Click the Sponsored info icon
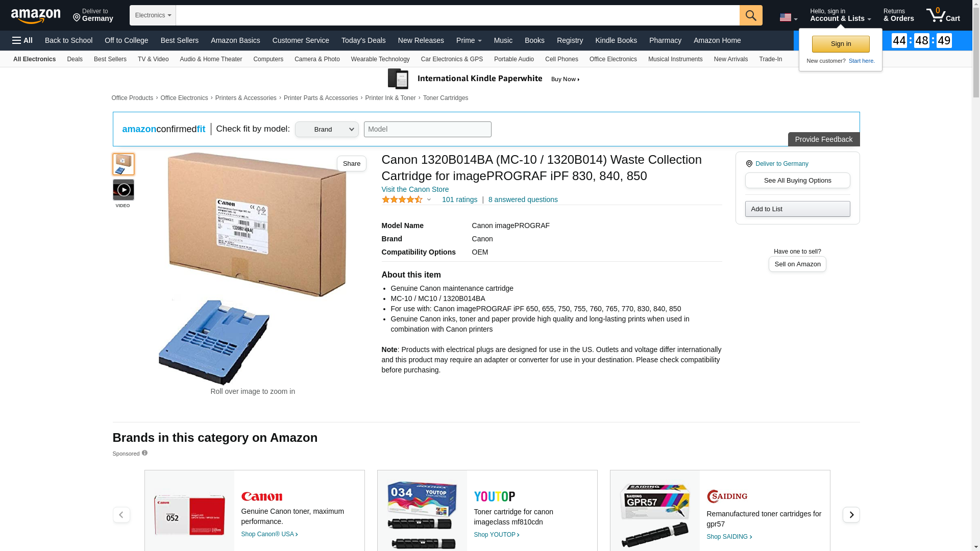 (144, 453)
